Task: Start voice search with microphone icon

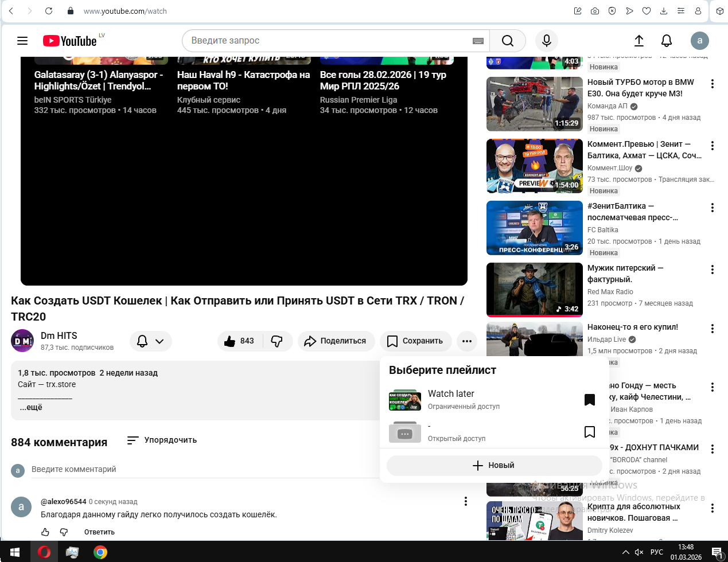Action: [x=546, y=41]
